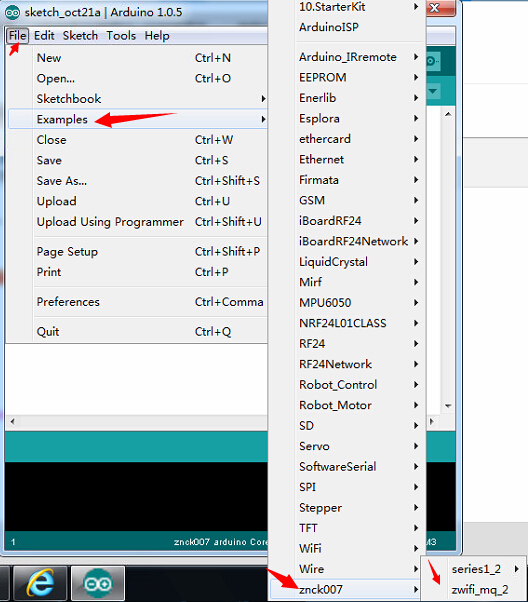Screen dimensions: 528x602
Task: Click the Arduino logo in title bar
Action: 12,12
